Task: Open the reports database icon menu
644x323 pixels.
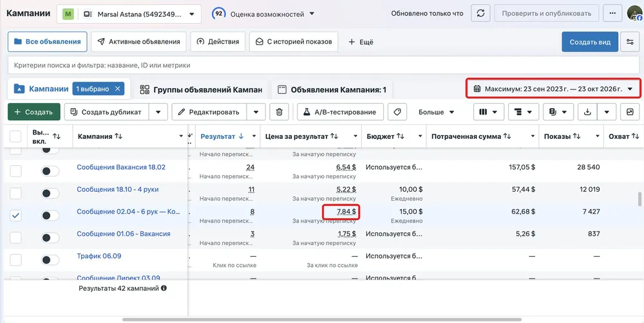Action: [558, 111]
